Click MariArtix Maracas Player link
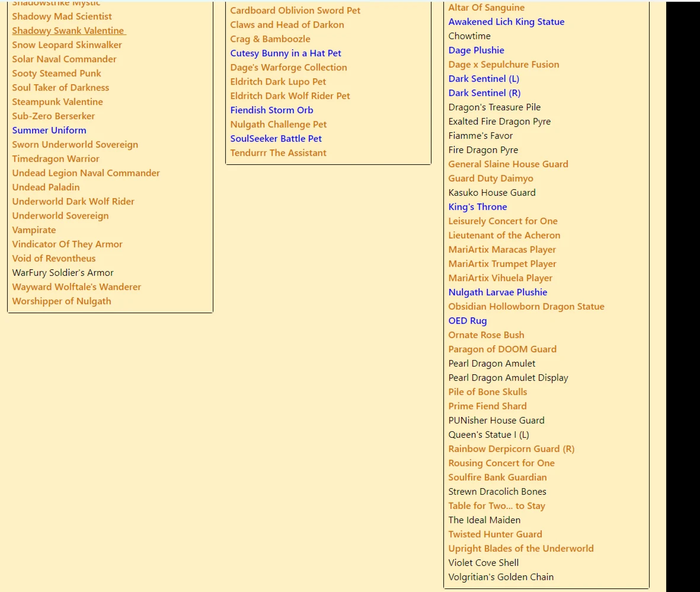Image resolution: width=700 pixels, height=592 pixels. pyautogui.click(x=502, y=250)
